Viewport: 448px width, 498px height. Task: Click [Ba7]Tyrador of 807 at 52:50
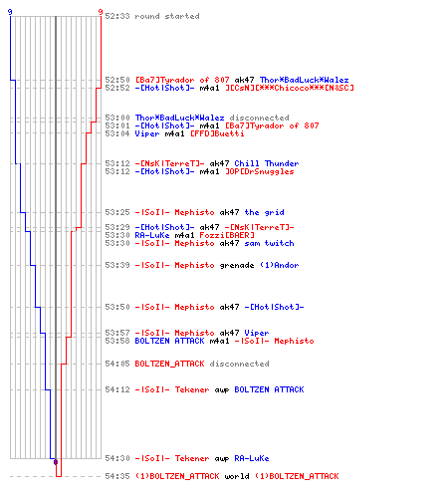182,80
